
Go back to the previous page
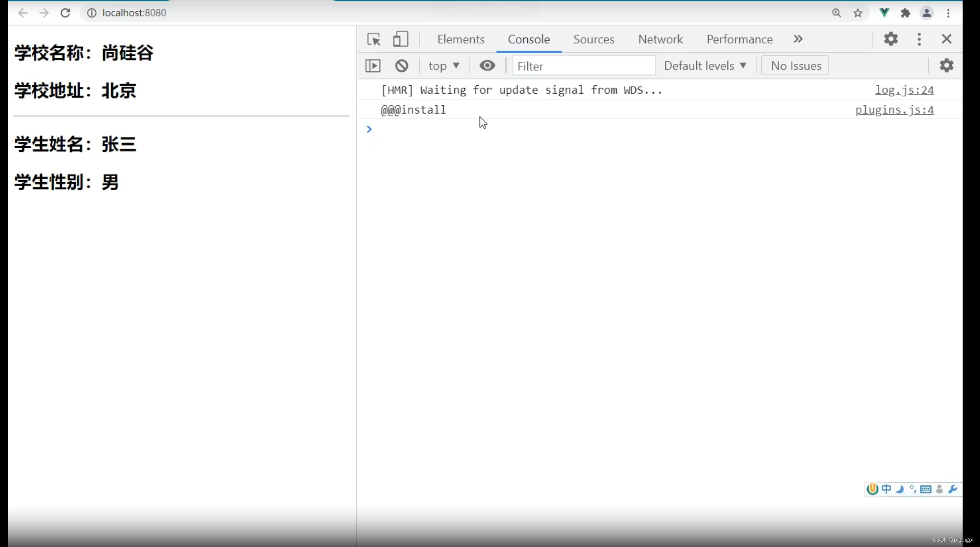point(23,13)
